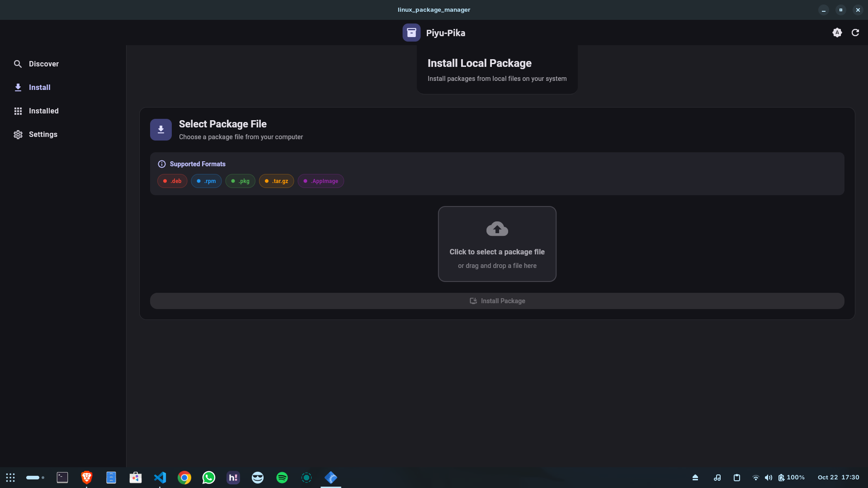The image size is (868, 488).
Task: Open the app grid launcher in the taskbar
Action: 10,478
